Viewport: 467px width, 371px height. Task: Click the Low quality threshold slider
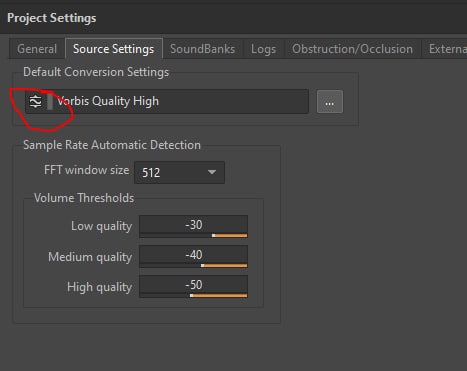coord(193,236)
